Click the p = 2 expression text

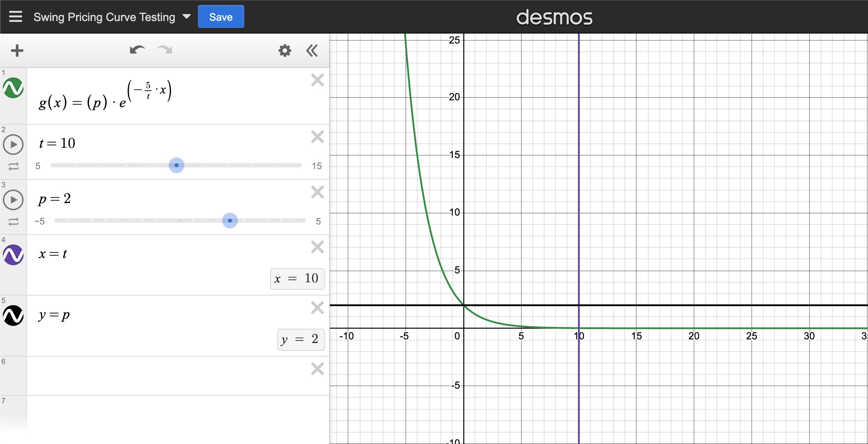pos(55,198)
